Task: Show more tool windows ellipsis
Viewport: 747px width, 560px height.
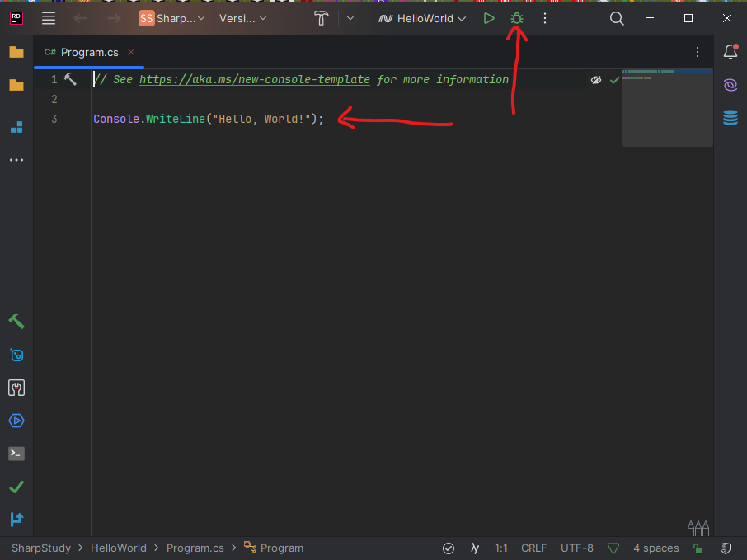Action: pyautogui.click(x=16, y=160)
